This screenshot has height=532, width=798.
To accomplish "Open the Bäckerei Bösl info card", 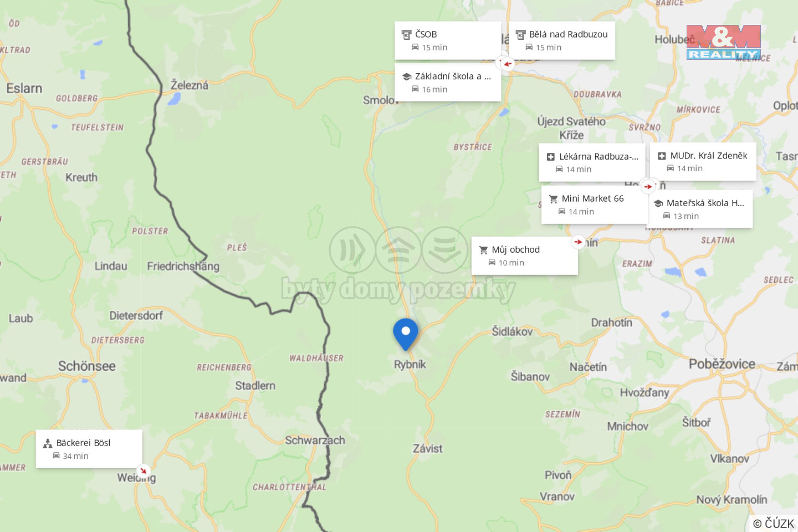I will [89, 449].
